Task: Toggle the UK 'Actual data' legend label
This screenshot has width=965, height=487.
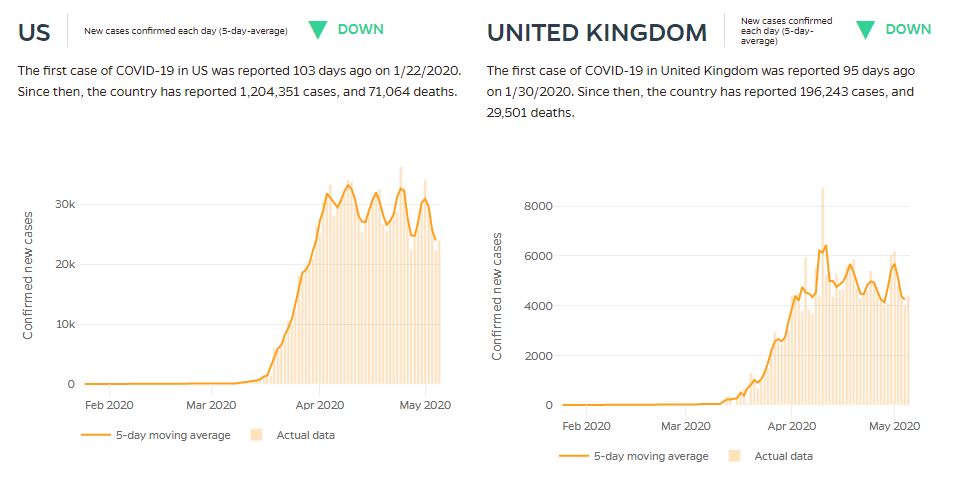Action: 784,456
